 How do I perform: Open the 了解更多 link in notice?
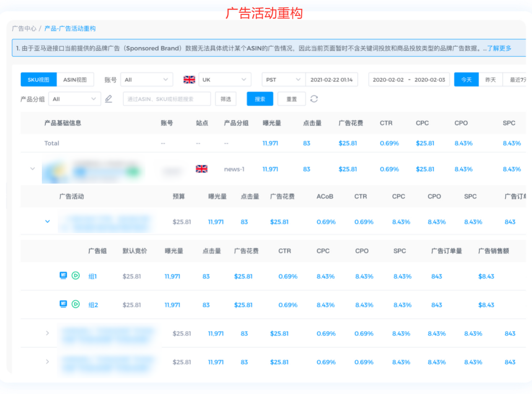point(499,48)
